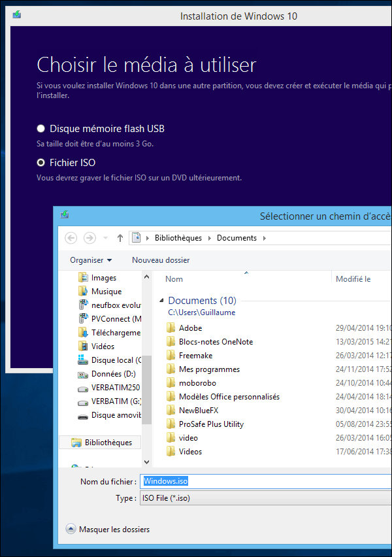Click the Forward navigation arrow
Image resolution: width=392 pixels, height=557 pixels.
(90, 238)
